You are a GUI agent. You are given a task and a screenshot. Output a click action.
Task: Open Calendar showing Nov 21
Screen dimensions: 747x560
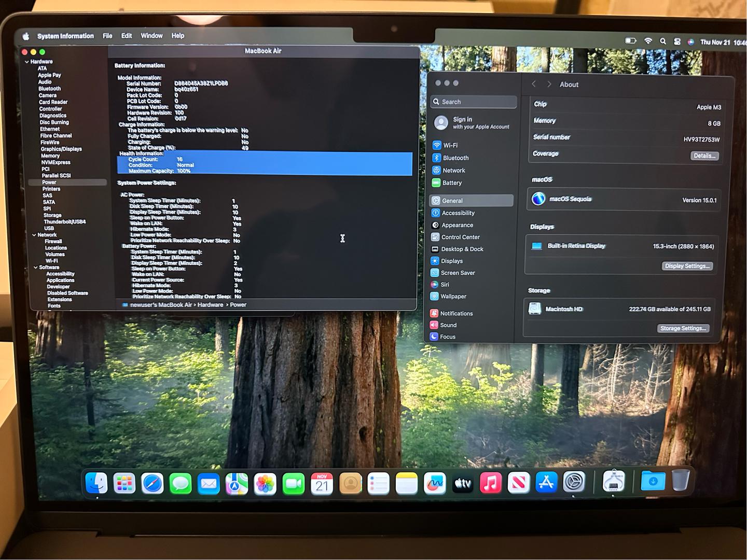[322, 484]
